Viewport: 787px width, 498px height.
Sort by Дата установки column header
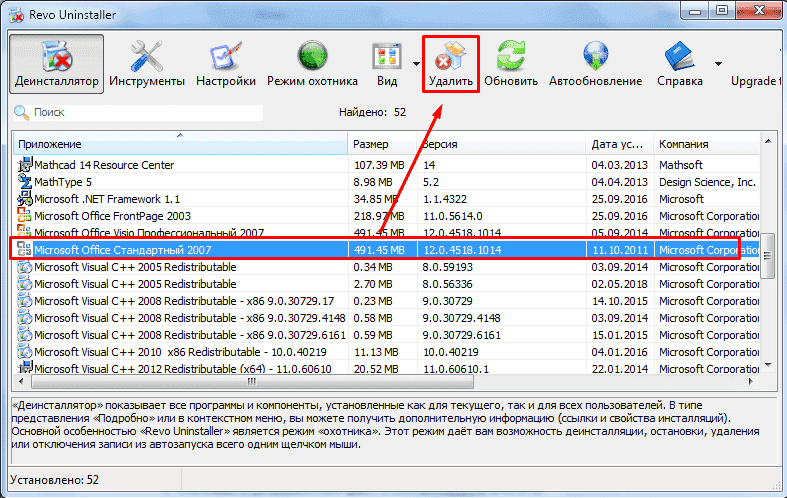tap(619, 144)
